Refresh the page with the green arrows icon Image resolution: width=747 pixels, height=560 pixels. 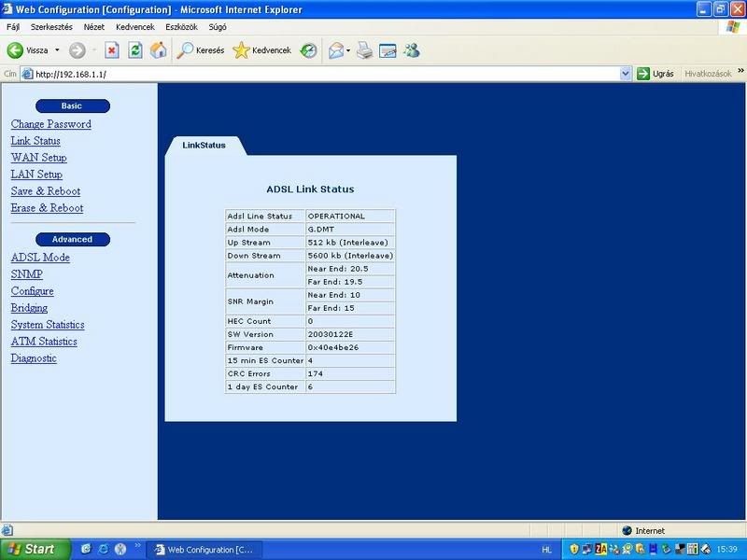pyautogui.click(x=135, y=50)
